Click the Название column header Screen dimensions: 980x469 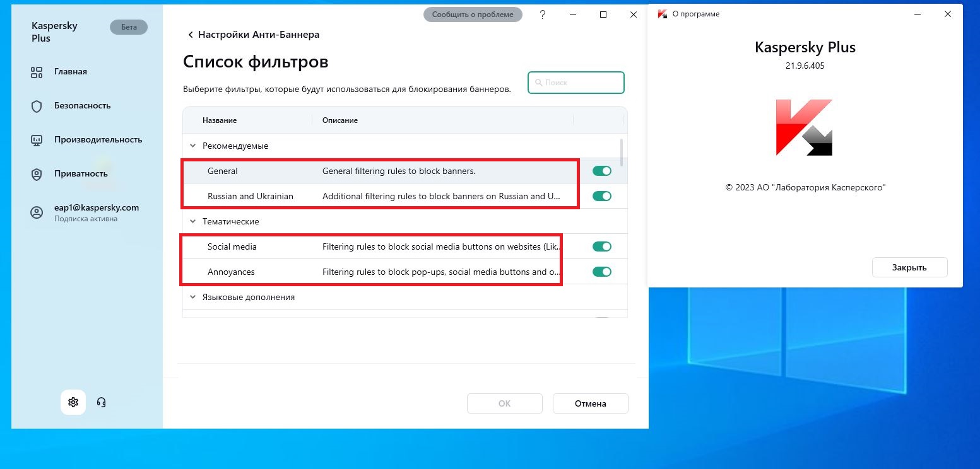click(220, 120)
